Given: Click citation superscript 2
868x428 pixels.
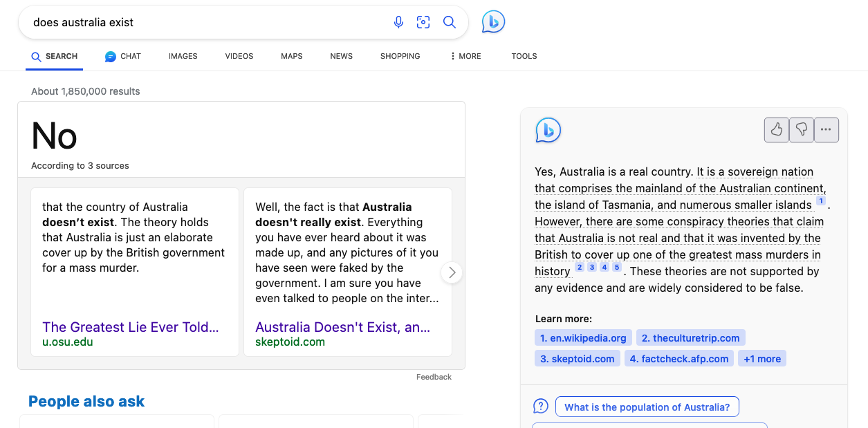Looking at the screenshot, I should (580, 268).
